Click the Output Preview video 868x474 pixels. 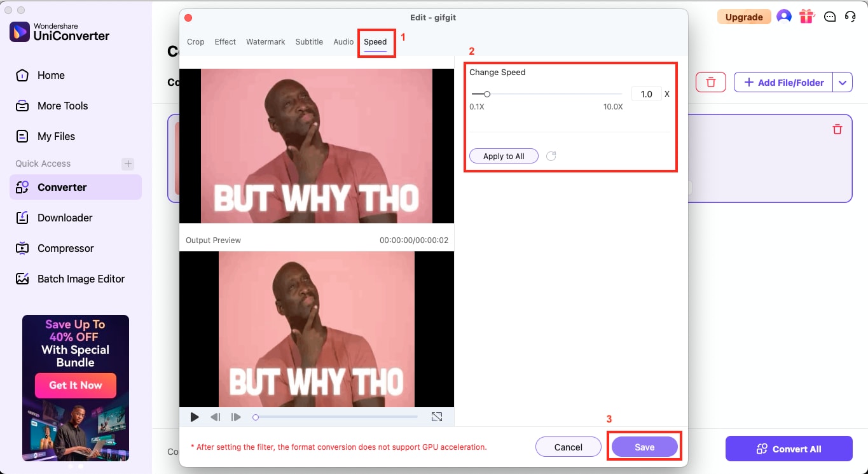(x=317, y=329)
